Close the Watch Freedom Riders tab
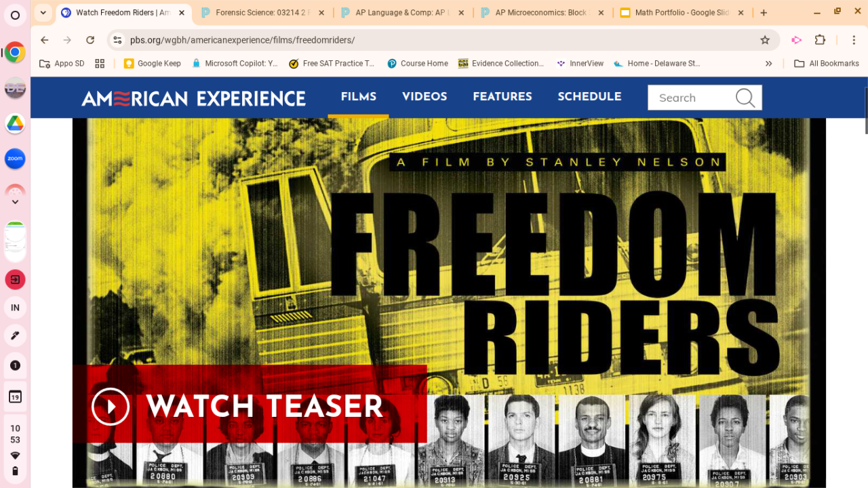The image size is (868, 488). [x=181, y=12]
